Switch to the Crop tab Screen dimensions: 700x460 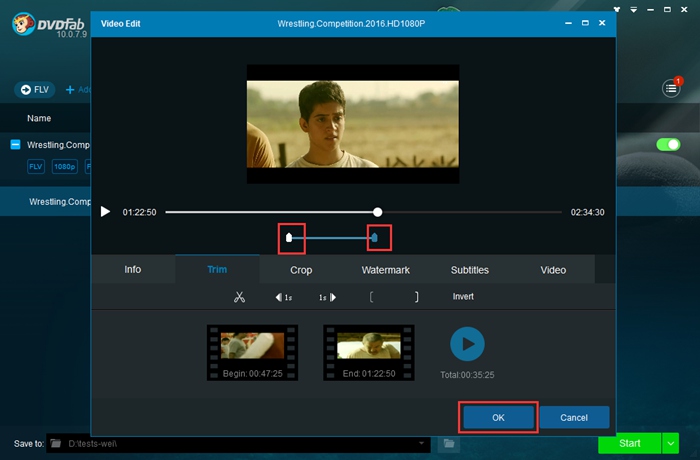coord(301,270)
